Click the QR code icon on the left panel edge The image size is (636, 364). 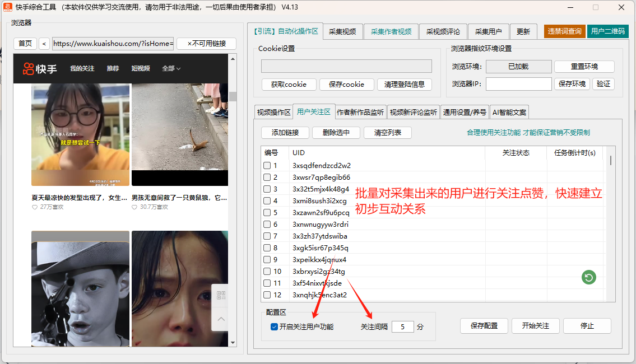(222, 294)
